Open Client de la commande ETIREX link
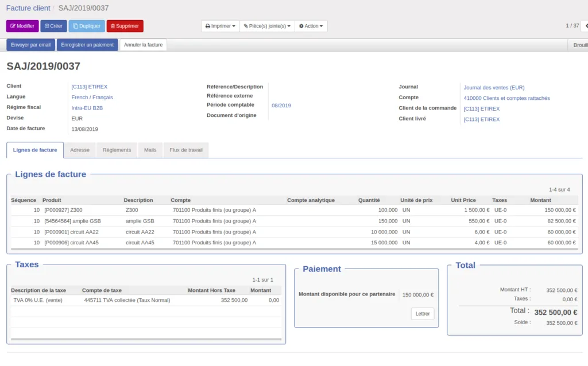 point(482,108)
